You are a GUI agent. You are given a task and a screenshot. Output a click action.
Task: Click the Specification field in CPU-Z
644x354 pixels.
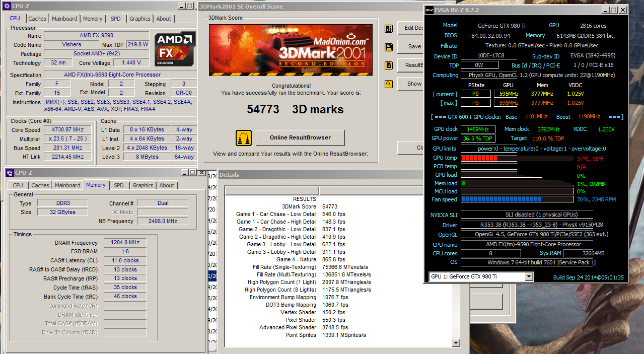[x=120, y=75]
